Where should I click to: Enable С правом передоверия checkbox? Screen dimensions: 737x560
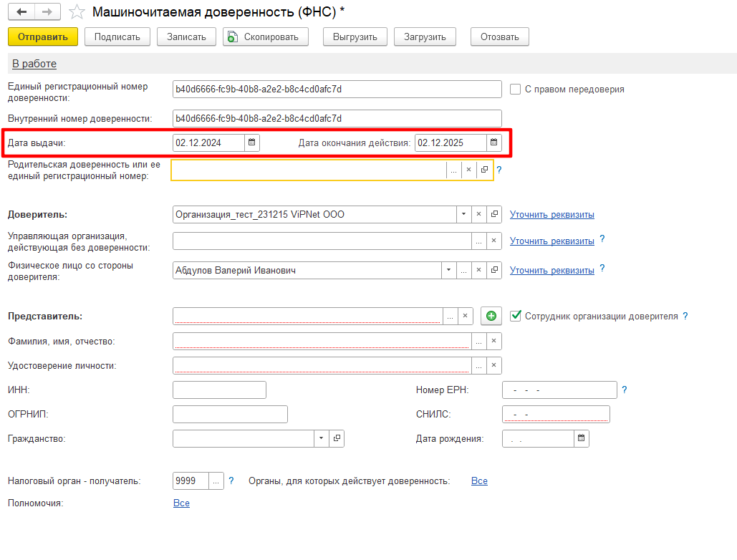click(515, 90)
